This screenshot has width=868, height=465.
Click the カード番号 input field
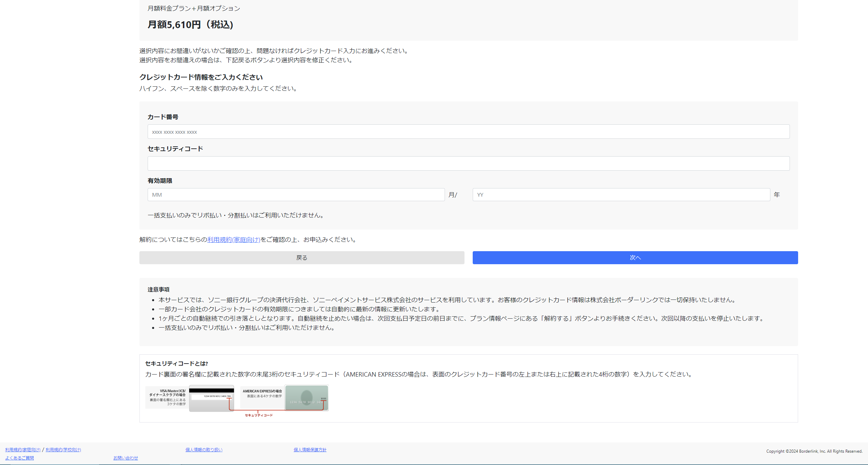click(468, 132)
